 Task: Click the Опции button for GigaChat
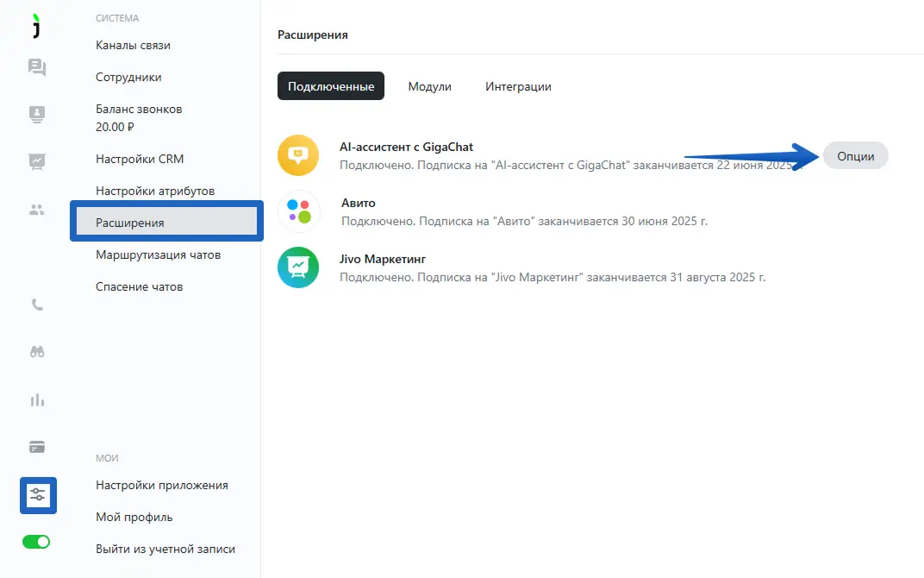click(x=855, y=156)
